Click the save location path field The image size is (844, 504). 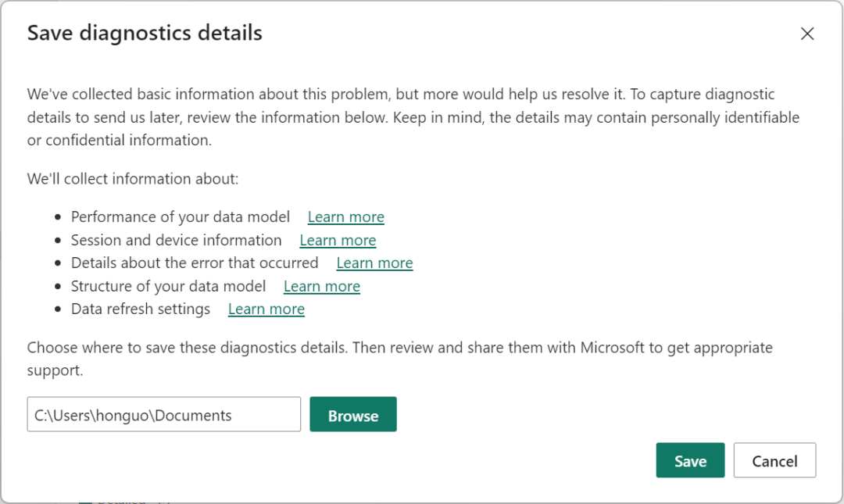[163, 414]
